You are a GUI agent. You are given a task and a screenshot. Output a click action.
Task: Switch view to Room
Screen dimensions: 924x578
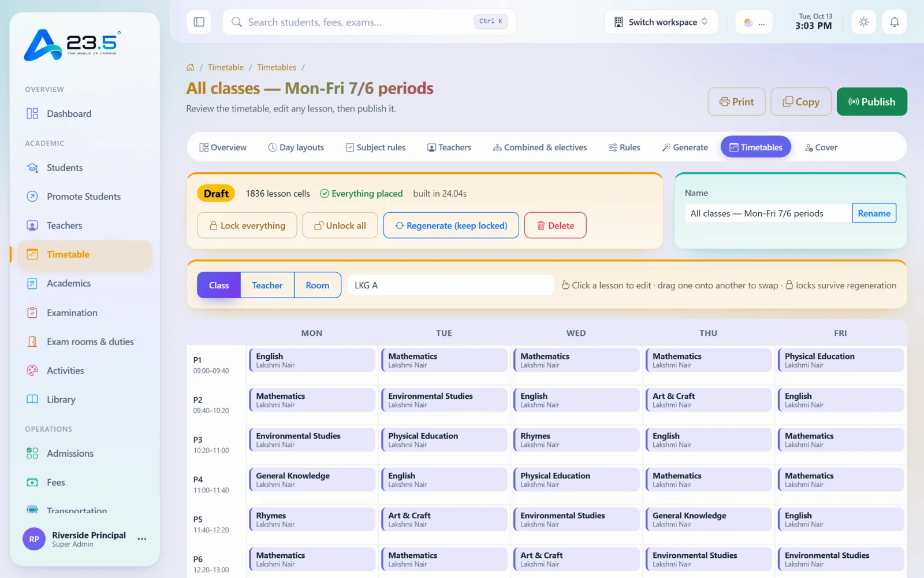coord(318,285)
